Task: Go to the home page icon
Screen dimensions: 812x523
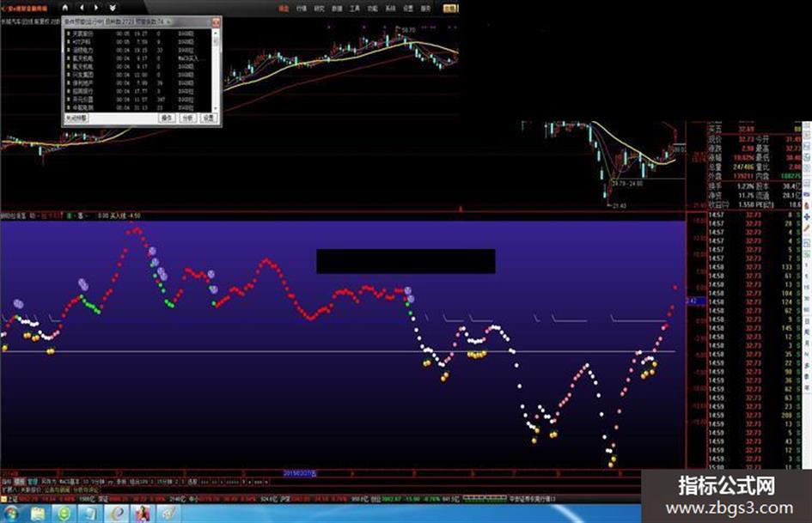Action: (x=64, y=8)
